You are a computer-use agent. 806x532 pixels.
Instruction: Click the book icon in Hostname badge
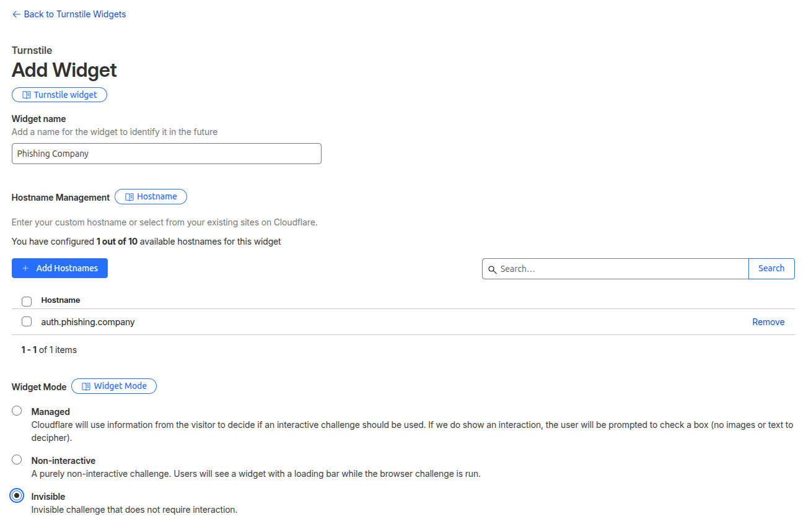tap(129, 197)
